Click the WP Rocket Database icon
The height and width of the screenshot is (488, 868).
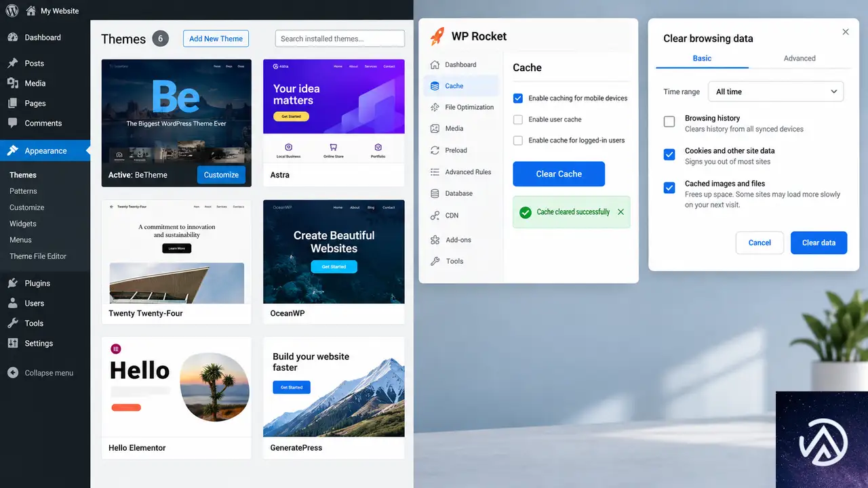[435, 194]
